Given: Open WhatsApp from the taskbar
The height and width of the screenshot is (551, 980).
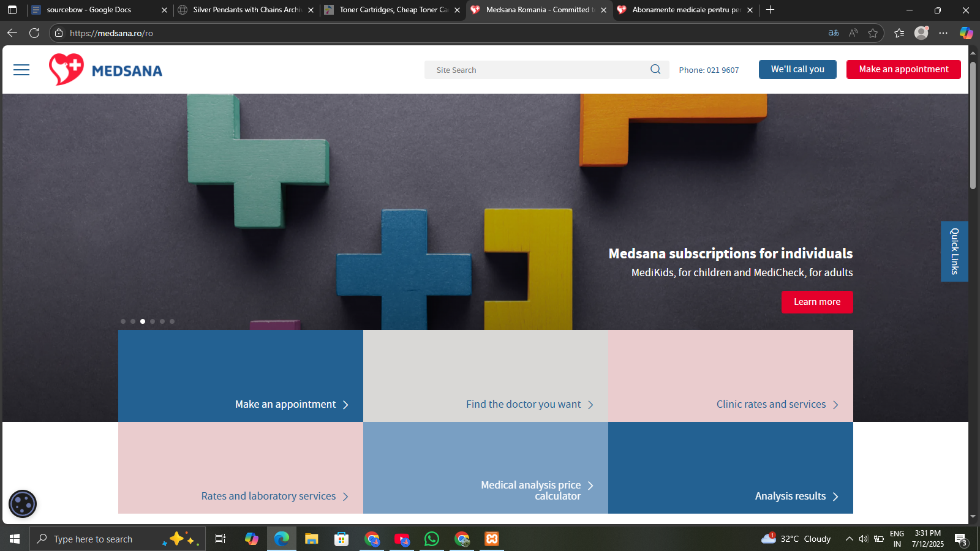Looking at the screenshot, I should pos(432,539).
